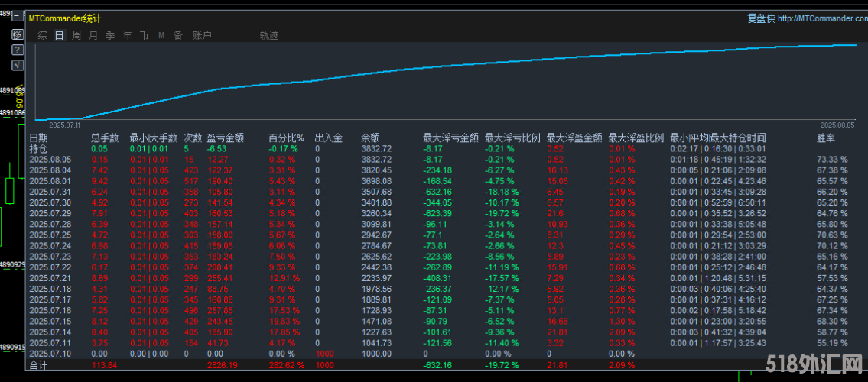
Task: Show the 年 yearly statistics tab
Action: click(x=127, y=35)
